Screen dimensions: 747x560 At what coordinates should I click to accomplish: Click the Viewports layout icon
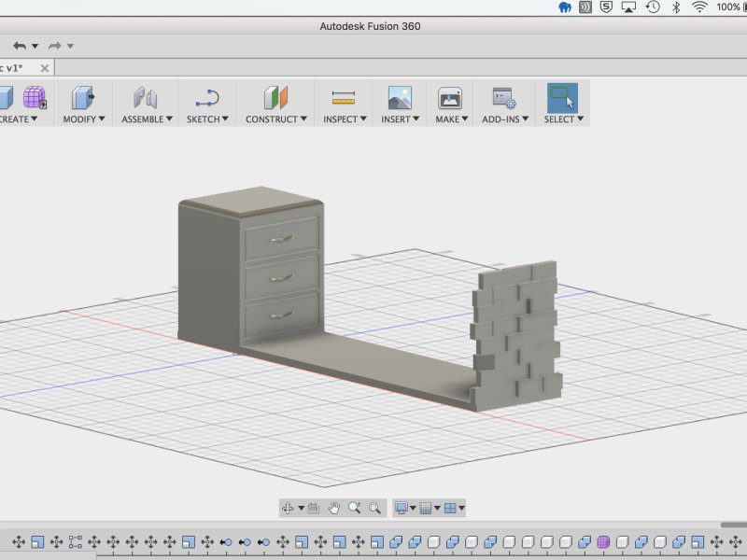click(x=450, y=508)
